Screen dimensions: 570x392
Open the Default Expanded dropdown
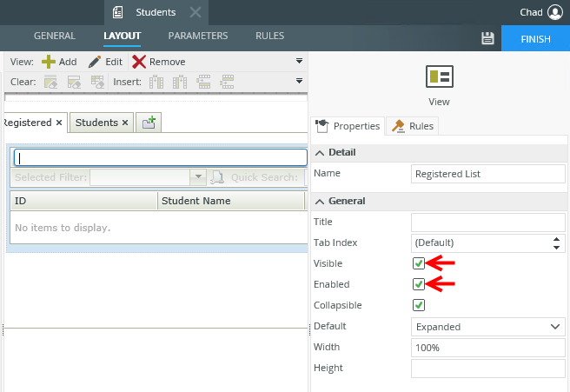point(487,326)
